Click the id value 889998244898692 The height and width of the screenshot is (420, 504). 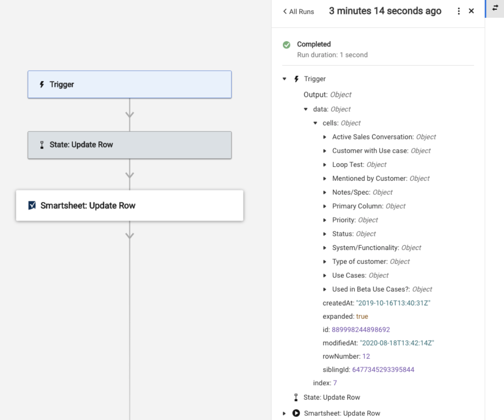pos(361,330)
